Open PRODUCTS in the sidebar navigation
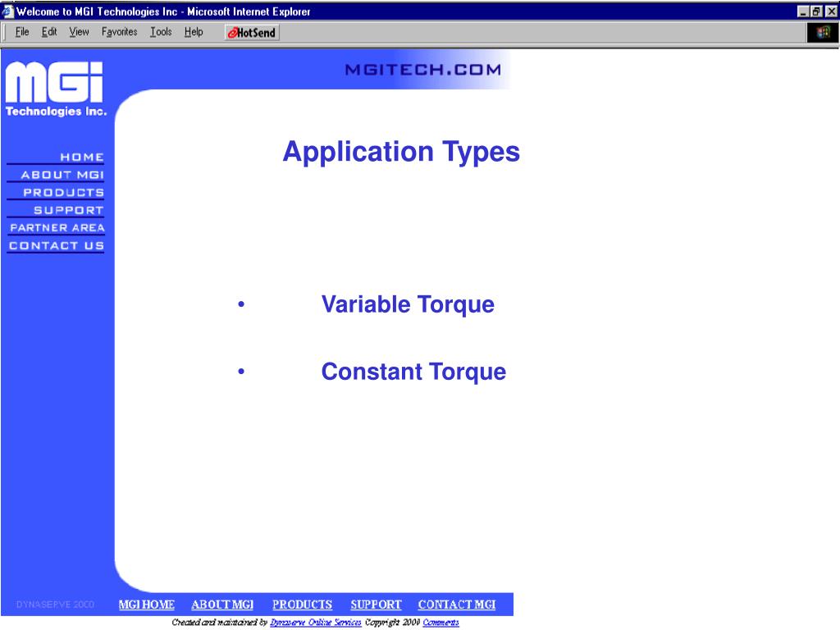Viewport: 840px width, 630px height. pos(63,192)
